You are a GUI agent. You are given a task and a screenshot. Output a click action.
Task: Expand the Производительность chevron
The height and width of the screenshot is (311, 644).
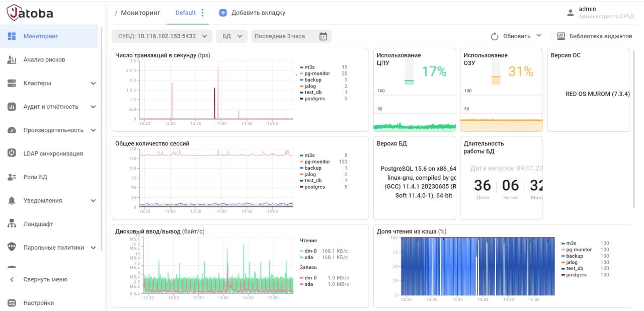(x=93, y=130)
